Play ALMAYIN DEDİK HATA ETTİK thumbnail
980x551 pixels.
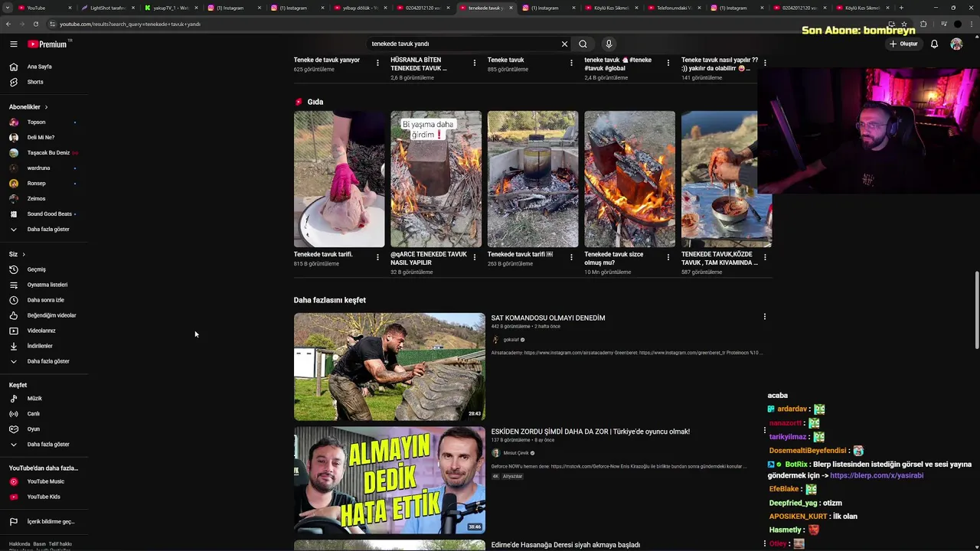click(390, 481)
